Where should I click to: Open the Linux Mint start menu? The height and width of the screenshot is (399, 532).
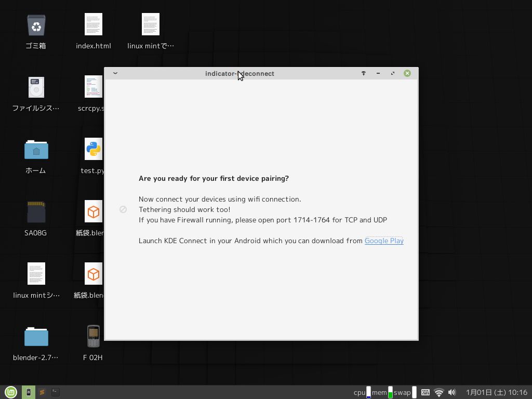(x=11, y=392)
